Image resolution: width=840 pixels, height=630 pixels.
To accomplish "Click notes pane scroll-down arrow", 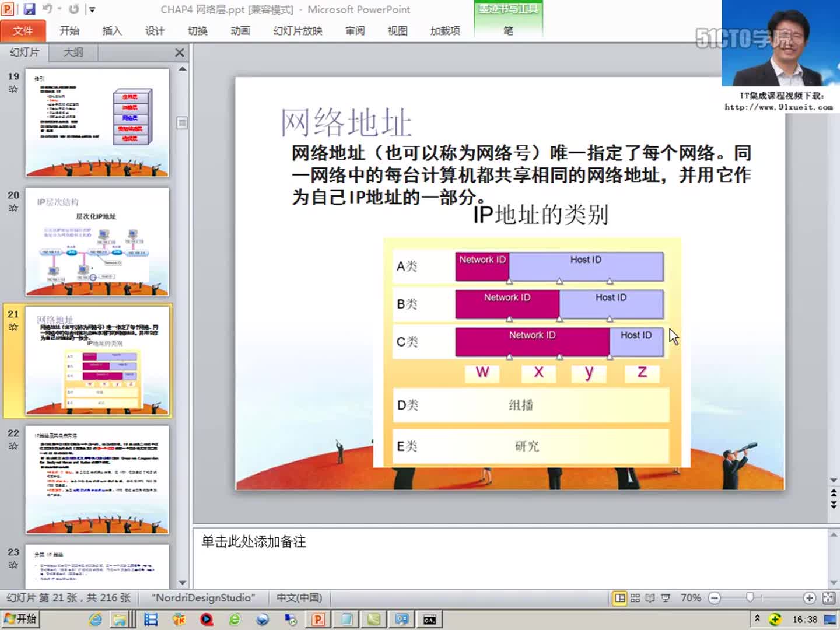I will (x=834, y=582).
